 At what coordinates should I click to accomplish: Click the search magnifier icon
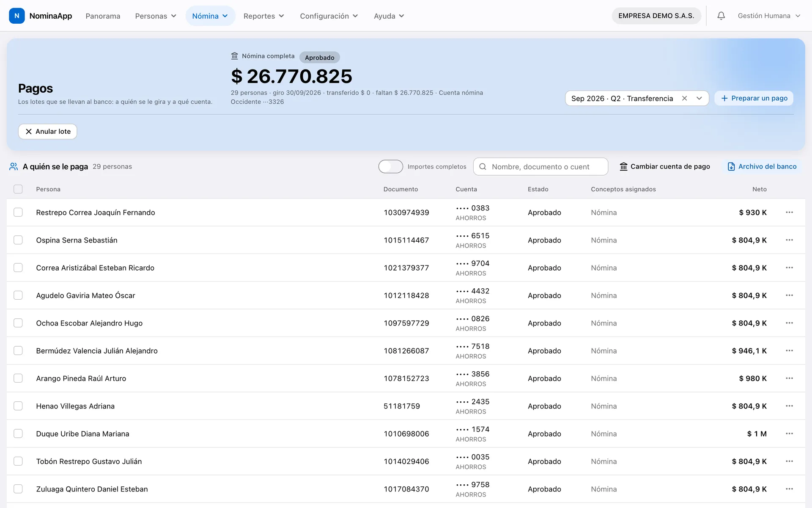[483, 167]
